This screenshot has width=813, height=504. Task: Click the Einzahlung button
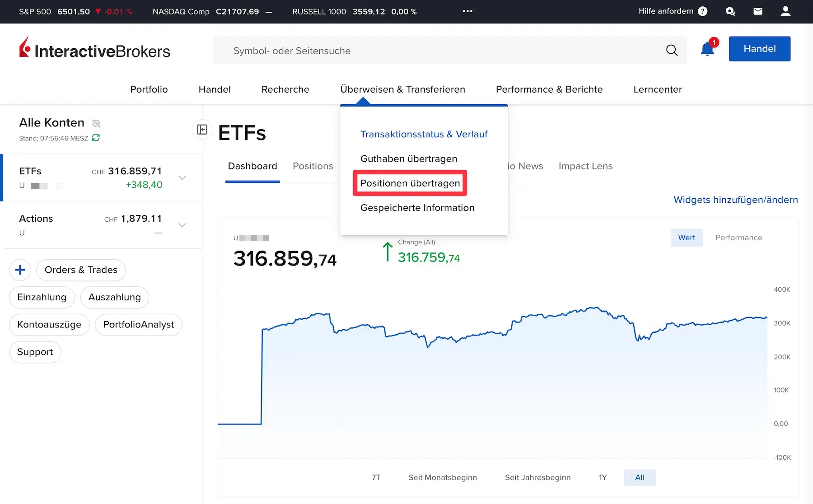coord(42,297)
